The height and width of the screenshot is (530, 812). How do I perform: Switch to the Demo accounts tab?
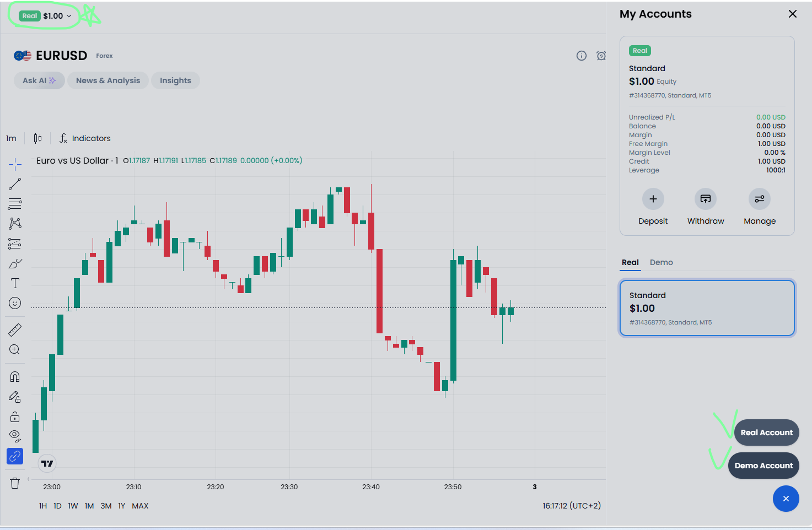click(661, 262)
